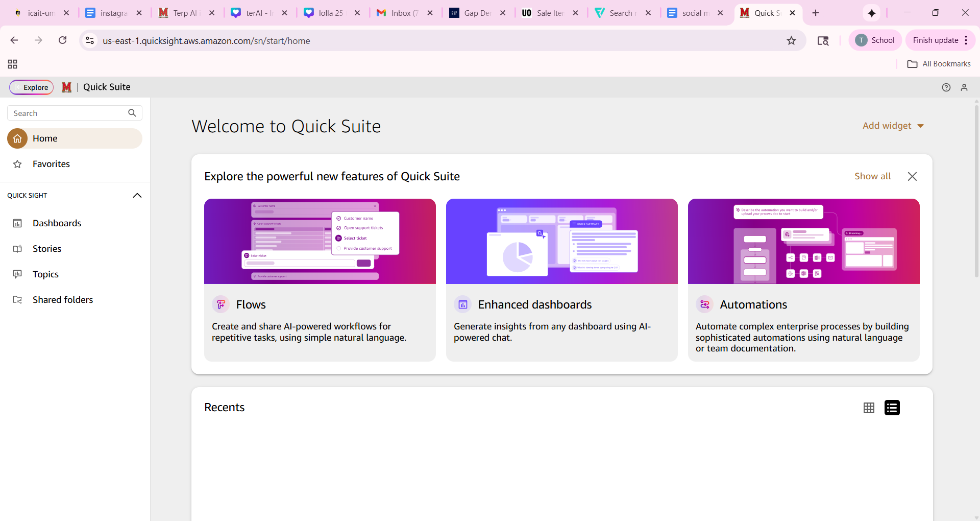Open Chrome Finish update menu

pyautogui.click(x=940, y=40)
